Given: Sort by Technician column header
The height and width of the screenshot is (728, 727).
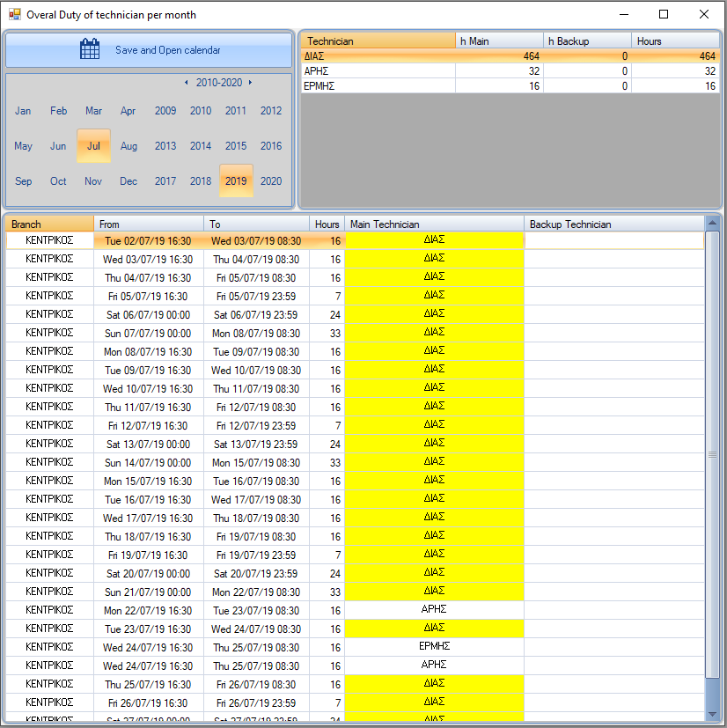Looking at the screenshot, I should coord(378,41).
